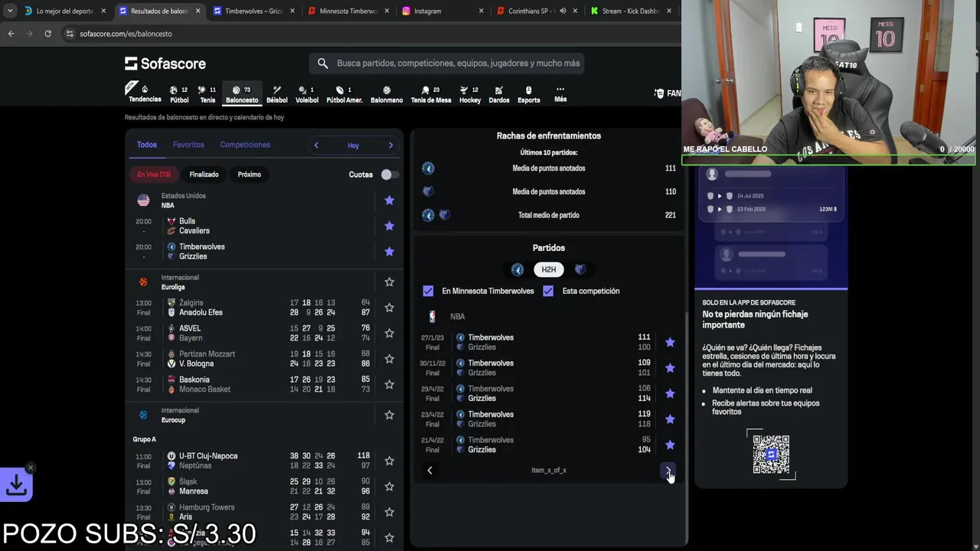
Task: Switch to the Favoritos tab
Action: [188, 145]
